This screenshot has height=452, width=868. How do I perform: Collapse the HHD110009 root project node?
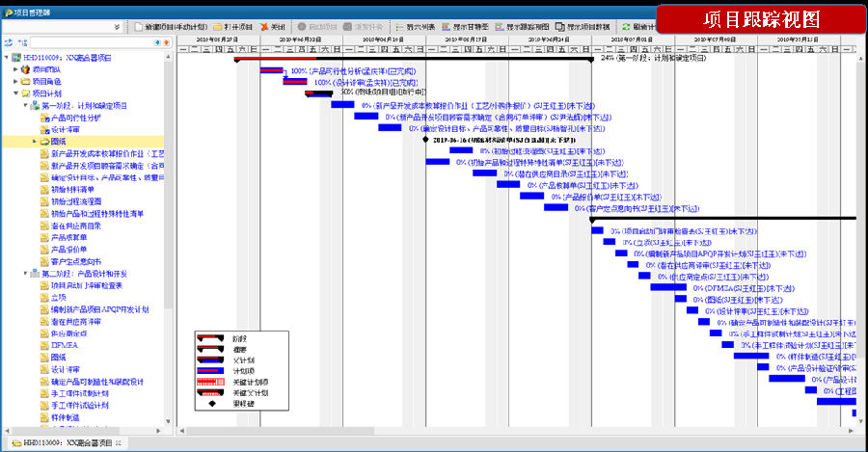coord(6,58)
